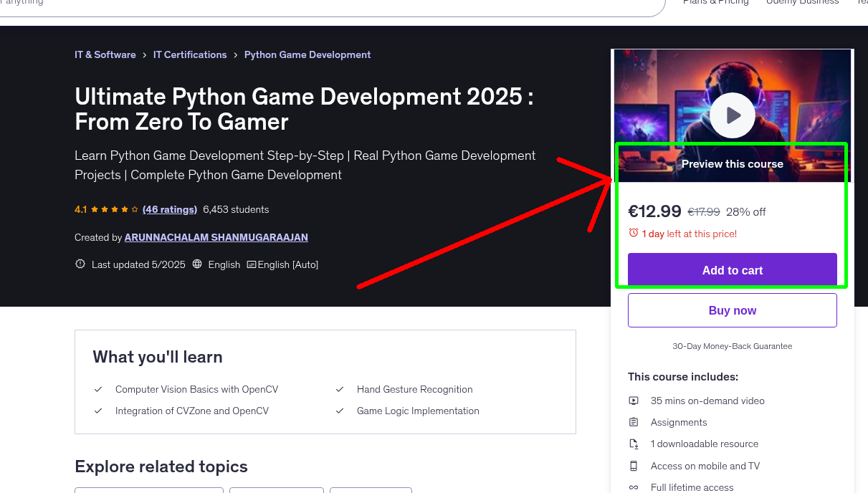Open instructor ARUNNACHALAM SHANMUGARAAJAN's profile
Image resolution: width=868 pixels, height=493 pixels.
(x=216, y=237)
